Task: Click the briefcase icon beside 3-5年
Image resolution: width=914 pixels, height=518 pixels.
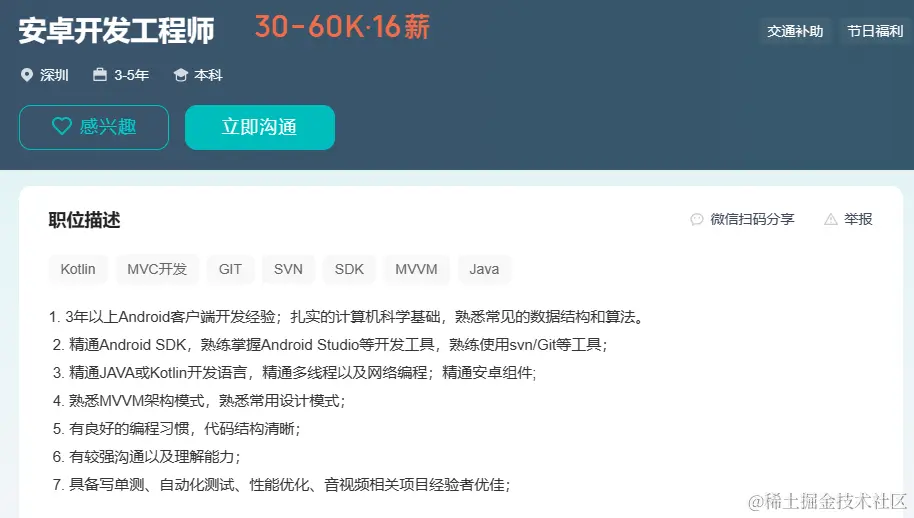Action: (x=100, y=75)
